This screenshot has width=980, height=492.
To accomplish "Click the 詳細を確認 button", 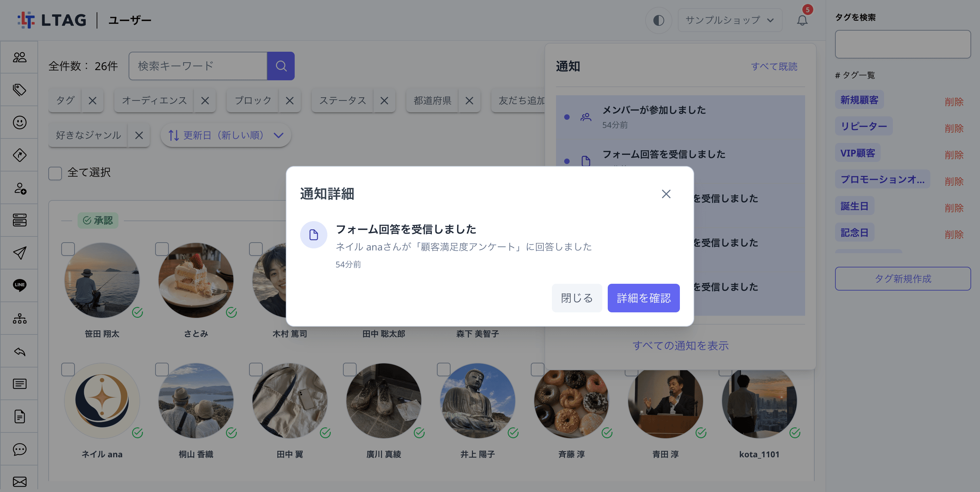I will pyautogui.click(x=643, y=298).
